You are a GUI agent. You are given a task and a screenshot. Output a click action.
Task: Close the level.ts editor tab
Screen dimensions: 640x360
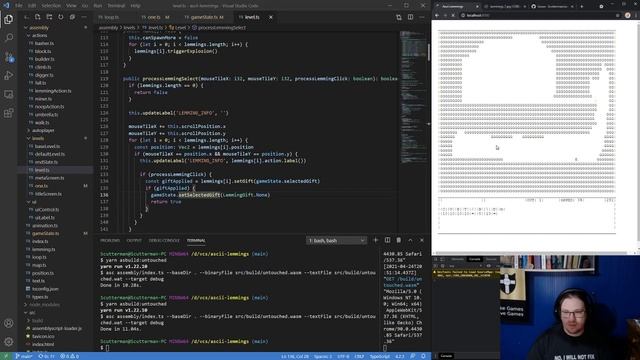271,17
